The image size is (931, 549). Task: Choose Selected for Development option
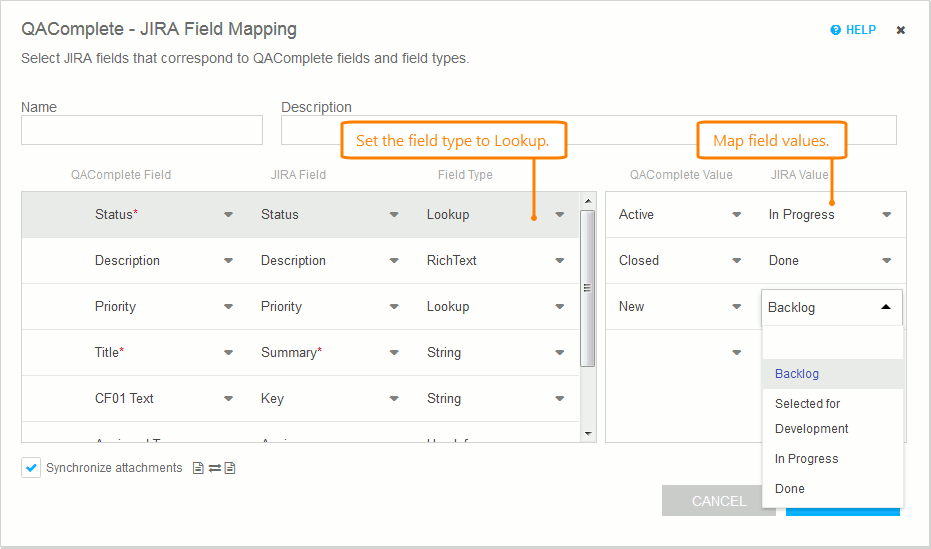coord(811,416)
